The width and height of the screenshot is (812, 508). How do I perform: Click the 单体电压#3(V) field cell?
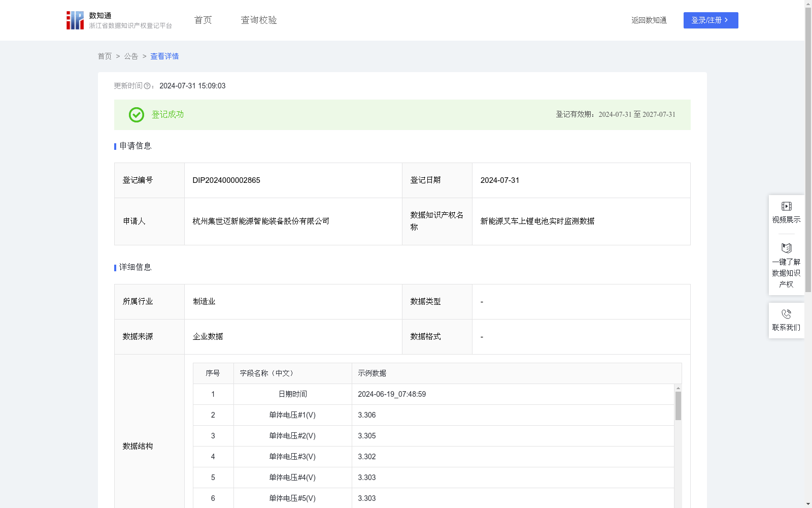pyautogui.click(x=292, y=457)
